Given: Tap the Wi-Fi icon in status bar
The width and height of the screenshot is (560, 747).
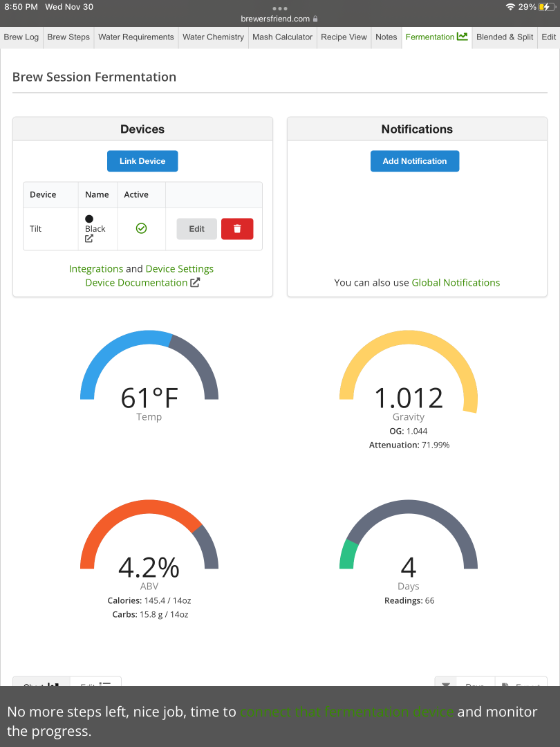Looking at the screenshot, I should (510, 7).
